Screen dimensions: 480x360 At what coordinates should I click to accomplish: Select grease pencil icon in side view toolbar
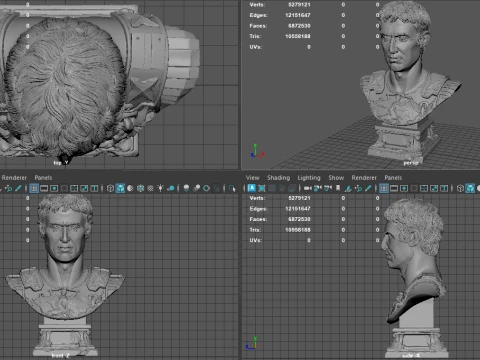368,189
